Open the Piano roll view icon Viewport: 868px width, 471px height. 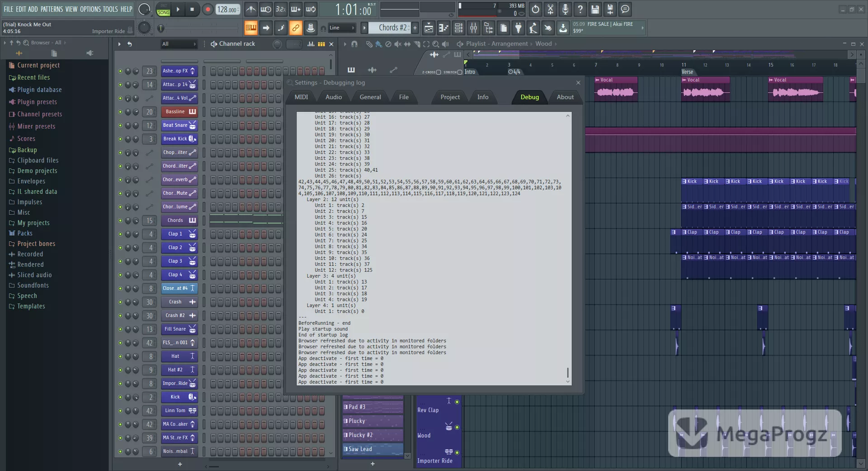pos(443,28)
